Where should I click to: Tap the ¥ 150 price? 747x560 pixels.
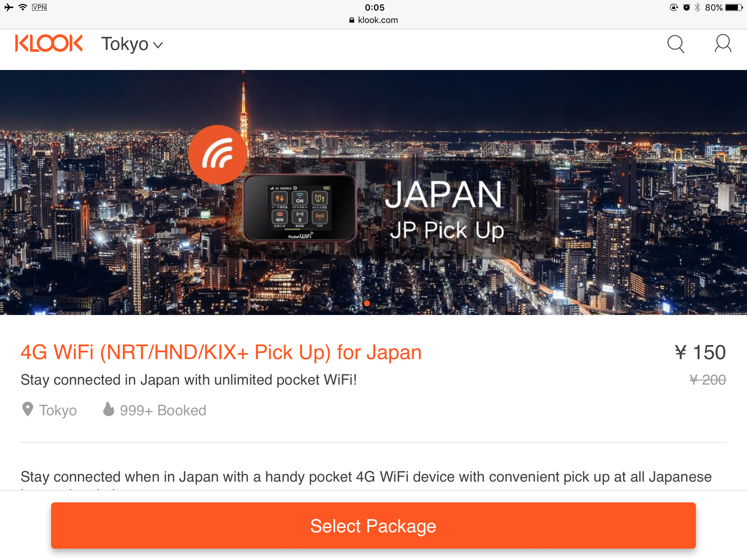pos(700,352)
